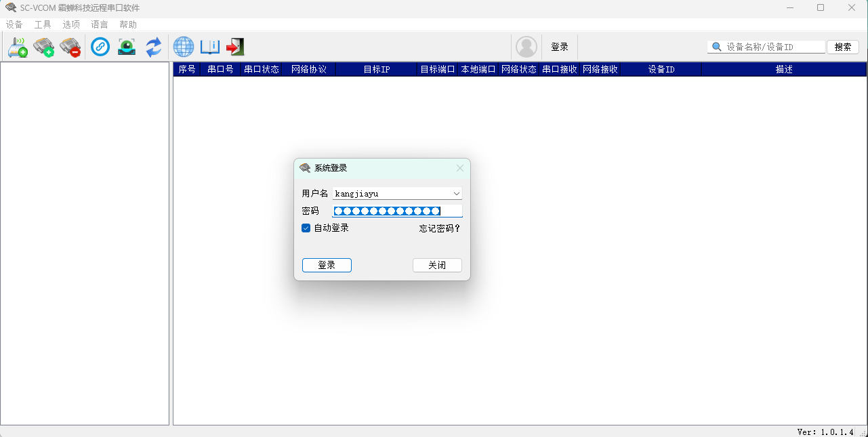Click the 目标端口 column header

pyautogui.click(x=438, y=69)
